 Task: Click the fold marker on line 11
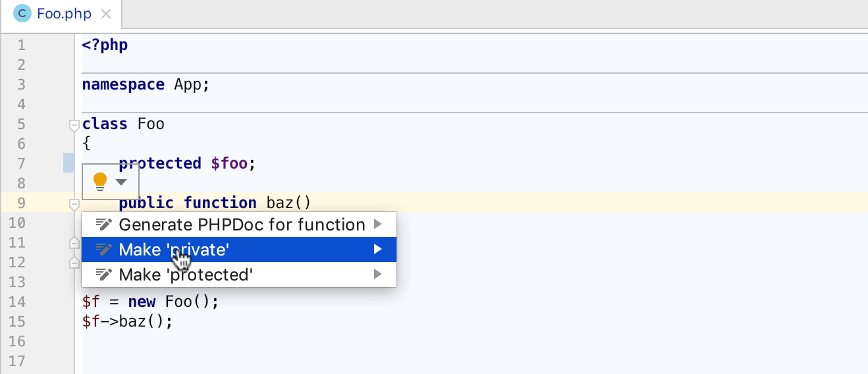coord(74,244)
